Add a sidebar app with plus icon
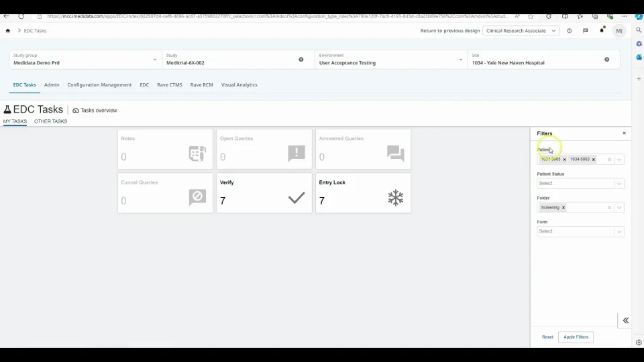644x362 pixels. point(639,79)
